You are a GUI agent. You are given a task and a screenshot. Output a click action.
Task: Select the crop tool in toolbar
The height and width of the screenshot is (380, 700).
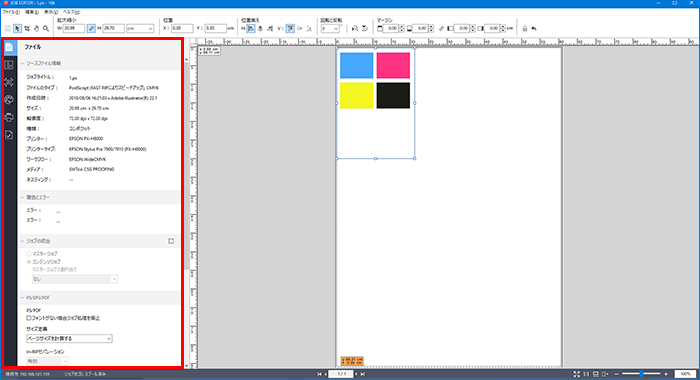[27, 29]
